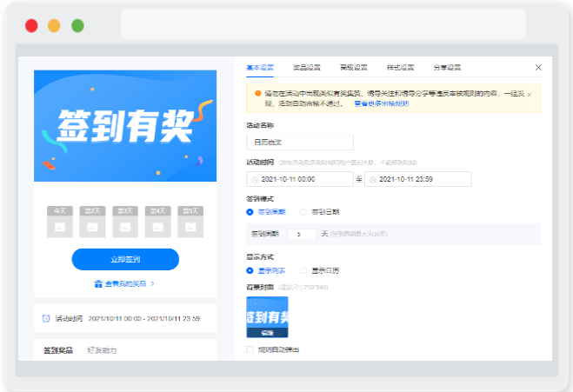
Task: Select the 签到奖品 tab in the preview
Action: 58,350
